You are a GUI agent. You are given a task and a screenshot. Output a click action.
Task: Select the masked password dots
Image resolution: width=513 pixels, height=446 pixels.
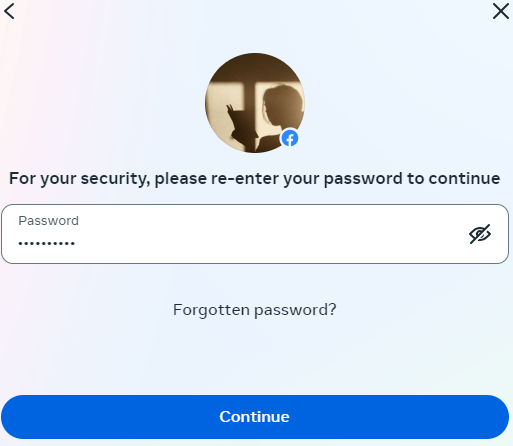pyautogui.click(x=46, y=244)
